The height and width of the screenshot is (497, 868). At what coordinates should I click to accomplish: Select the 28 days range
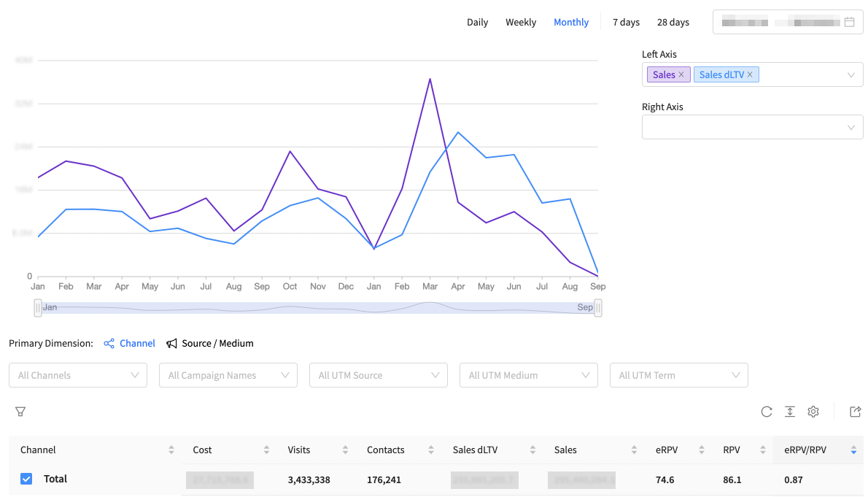(673, 22)
